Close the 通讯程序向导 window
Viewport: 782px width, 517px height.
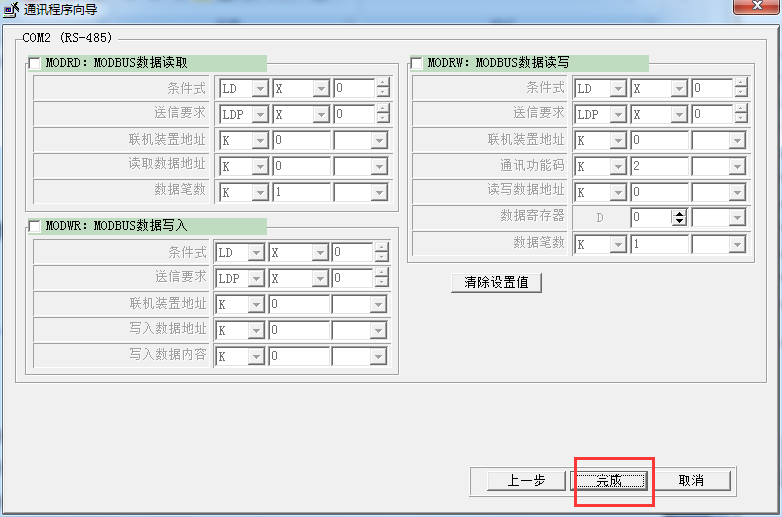(756, 8)
